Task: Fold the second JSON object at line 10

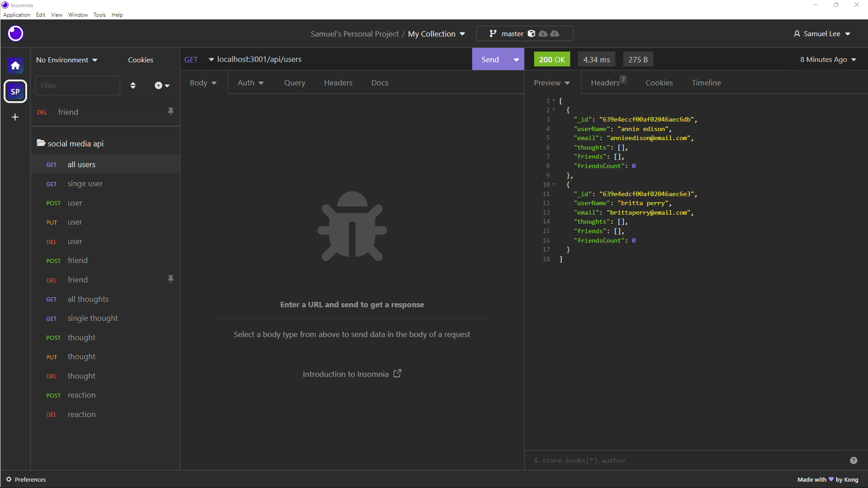Action: pos(554,184)
